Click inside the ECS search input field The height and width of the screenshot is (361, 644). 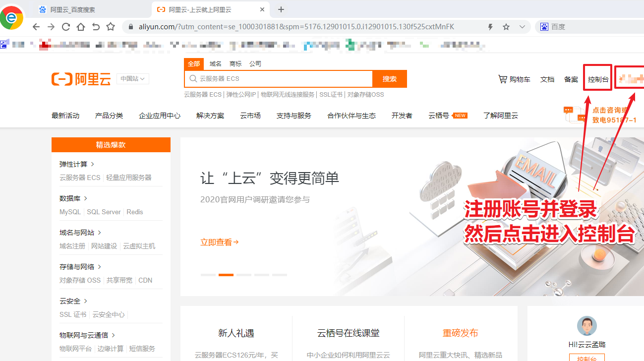[278, 78]
